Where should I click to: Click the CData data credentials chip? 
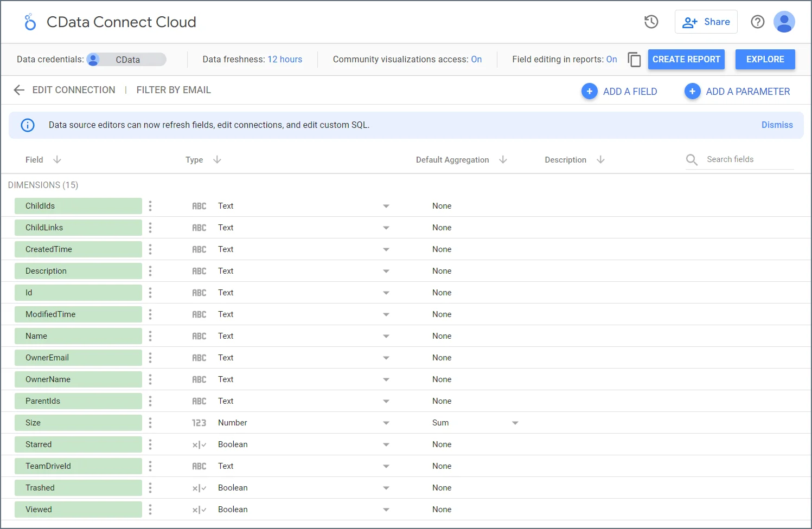pos(126,60)
